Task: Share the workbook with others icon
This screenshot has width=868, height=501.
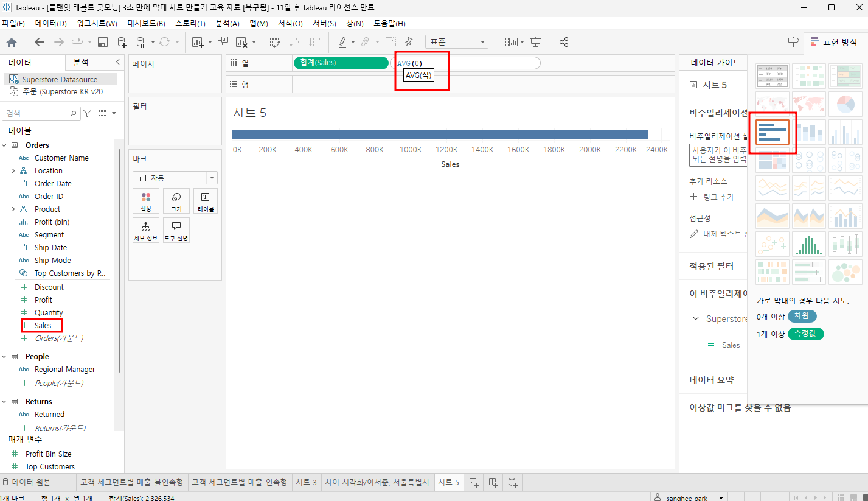Action: (x=564, y=42)
